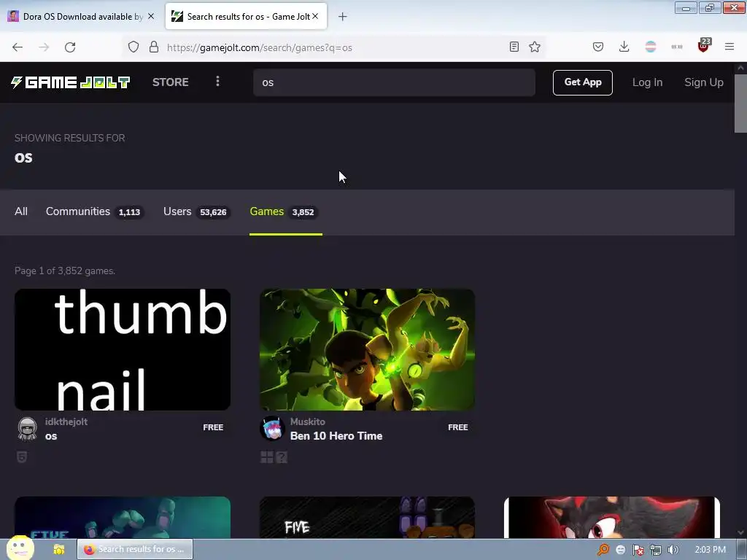The width and height of the screenshot is (747, 560).
Task: Open the Users results tab
Action: 197,211
